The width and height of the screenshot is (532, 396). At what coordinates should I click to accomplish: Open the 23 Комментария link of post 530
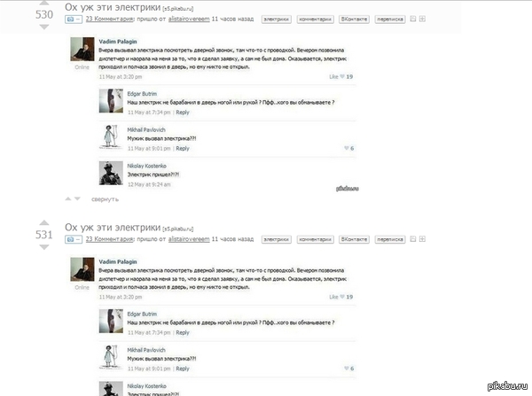point(110,19)
